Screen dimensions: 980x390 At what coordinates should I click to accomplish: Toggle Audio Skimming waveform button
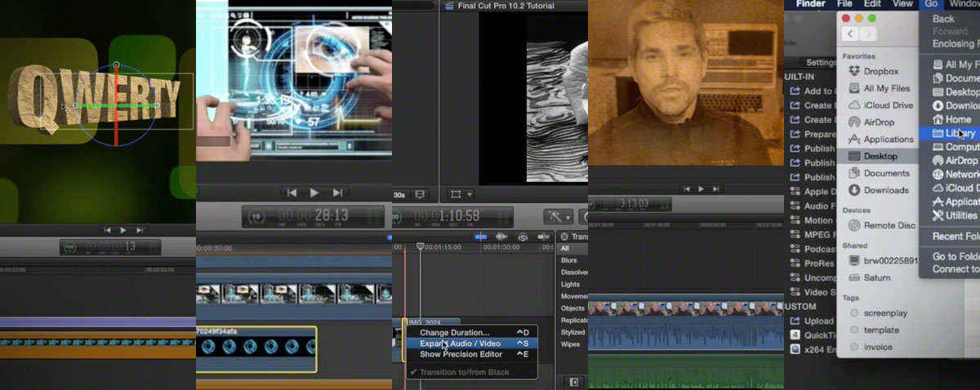click(x=502, y=237)
